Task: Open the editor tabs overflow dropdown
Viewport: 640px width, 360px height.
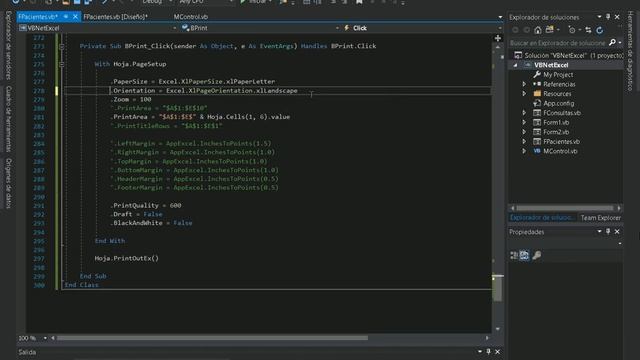Action: tap(500, 17)
